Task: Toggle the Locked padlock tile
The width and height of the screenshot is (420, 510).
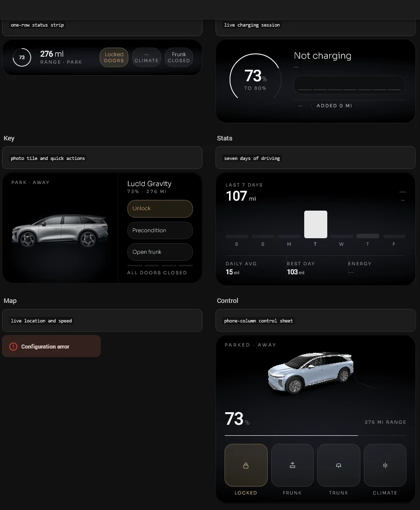Action: (x=246, y=465)
